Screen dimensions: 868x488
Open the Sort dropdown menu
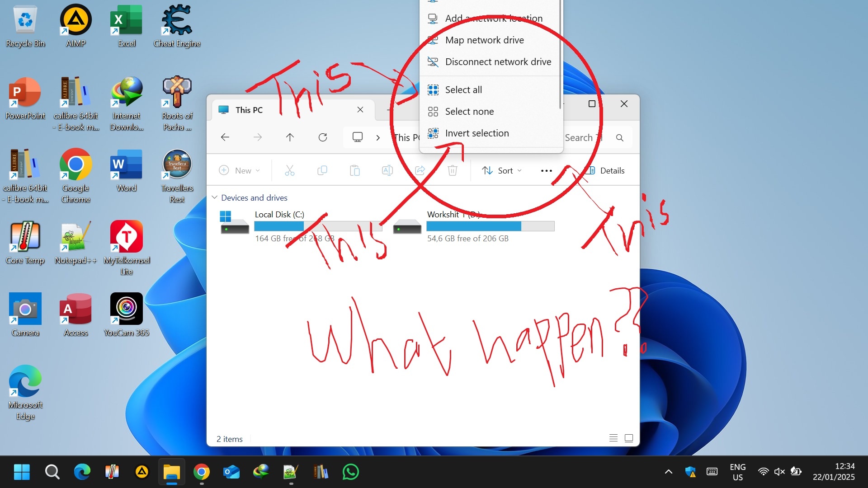(x=502, y=170)
